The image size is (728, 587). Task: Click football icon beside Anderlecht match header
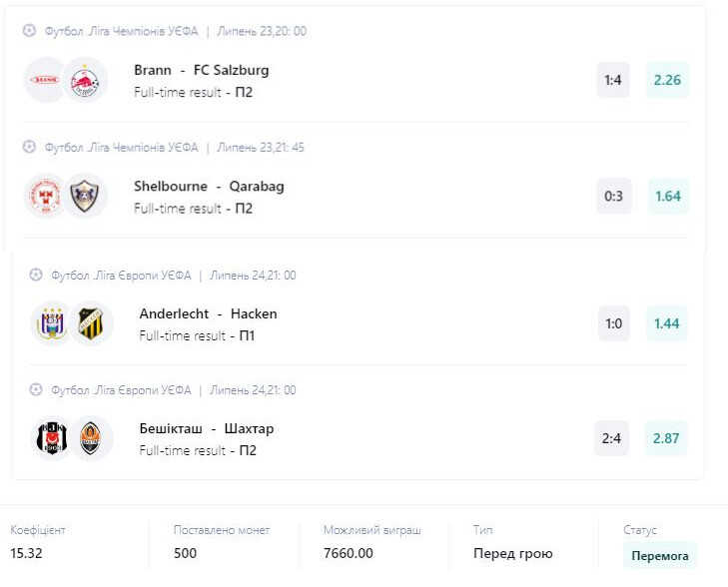(35, 275)
